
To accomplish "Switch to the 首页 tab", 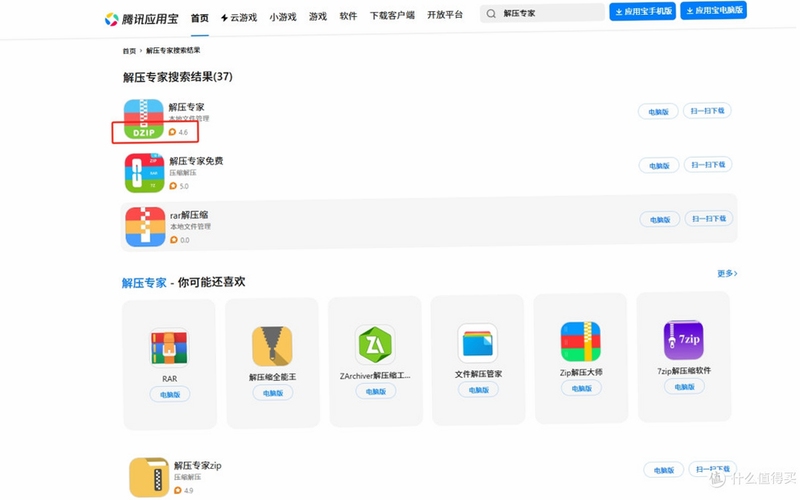I will [199, 18].
